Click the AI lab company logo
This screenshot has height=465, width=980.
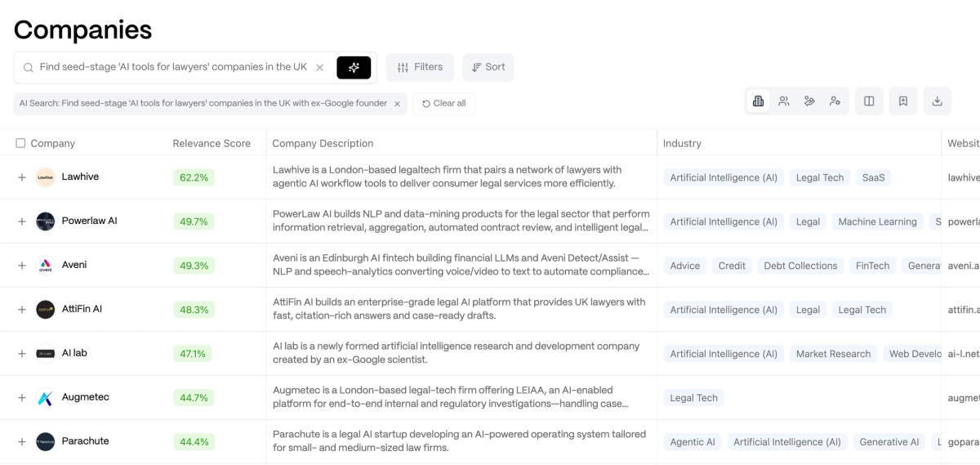click(46, 354)
